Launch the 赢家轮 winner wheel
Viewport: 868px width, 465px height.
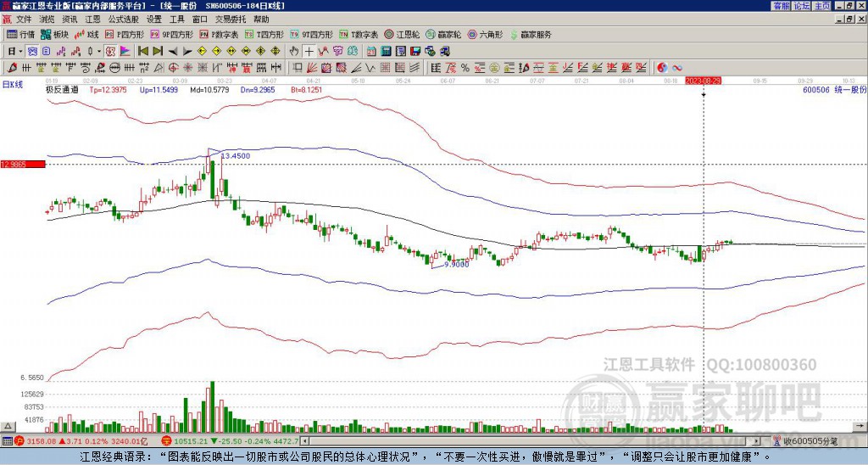[444, 34]
